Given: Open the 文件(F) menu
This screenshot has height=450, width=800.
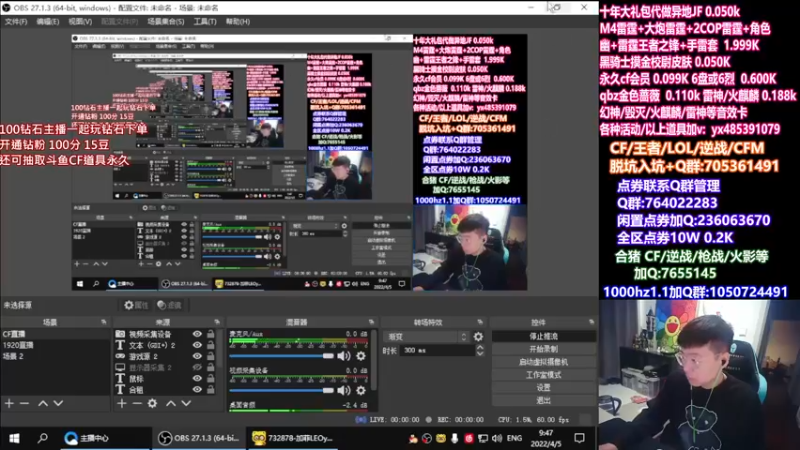Looking at the screenshot, I should [16, 21].
